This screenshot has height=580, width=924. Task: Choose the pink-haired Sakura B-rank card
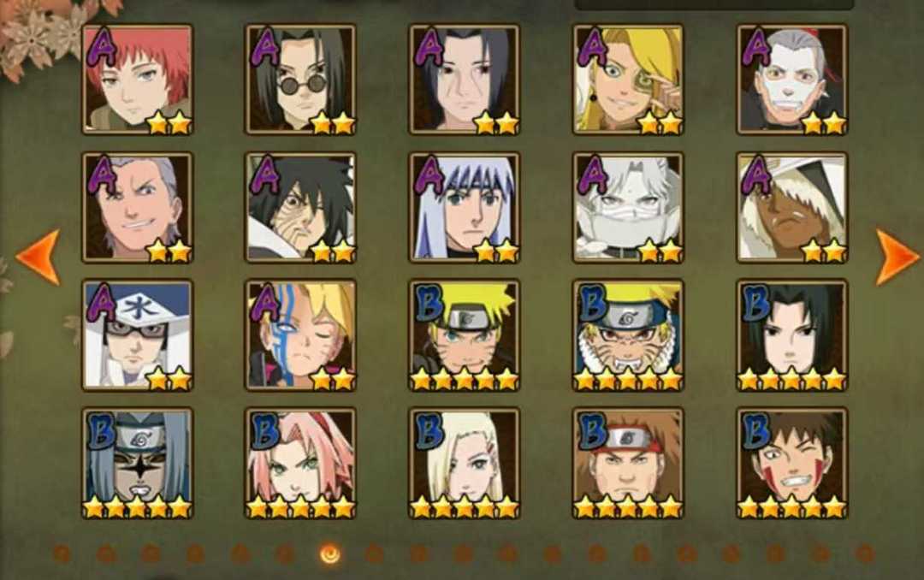300,464
